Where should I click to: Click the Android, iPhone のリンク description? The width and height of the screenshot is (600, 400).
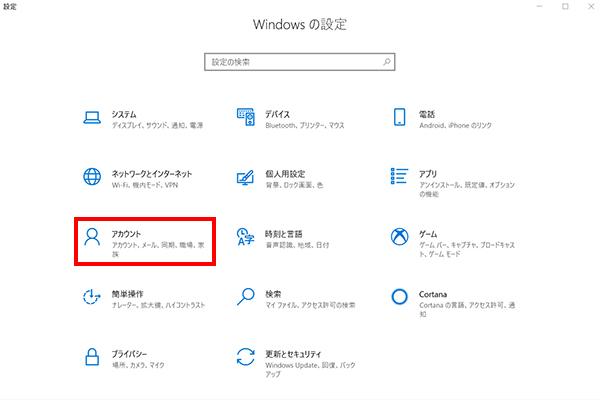(455, 126)
